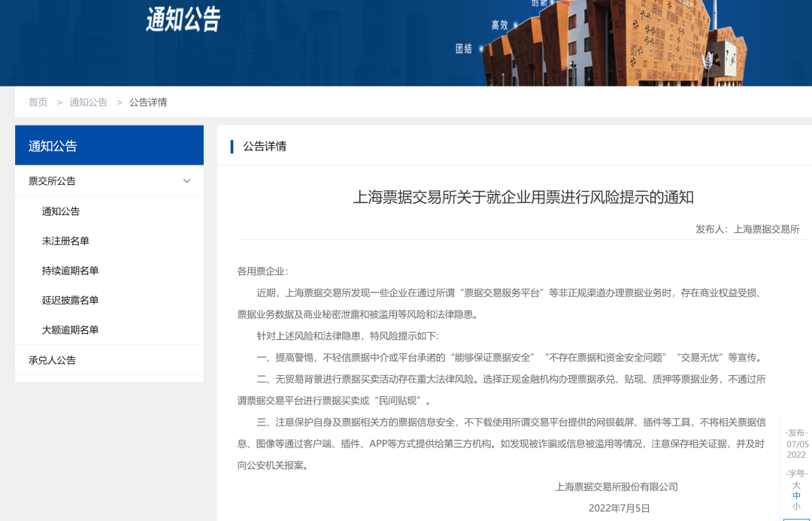Select 通知公告 in the sidebar list
Viewport: 812px width, 521px height.
61,211
